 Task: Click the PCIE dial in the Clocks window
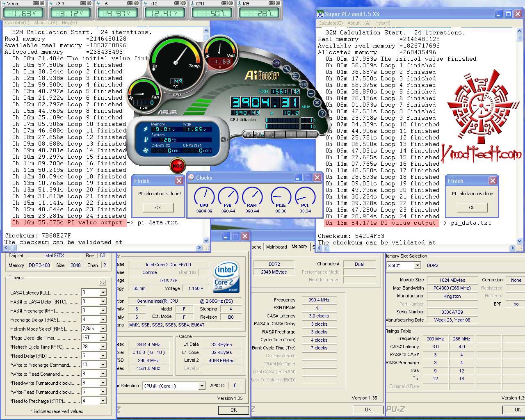(281, 197)
